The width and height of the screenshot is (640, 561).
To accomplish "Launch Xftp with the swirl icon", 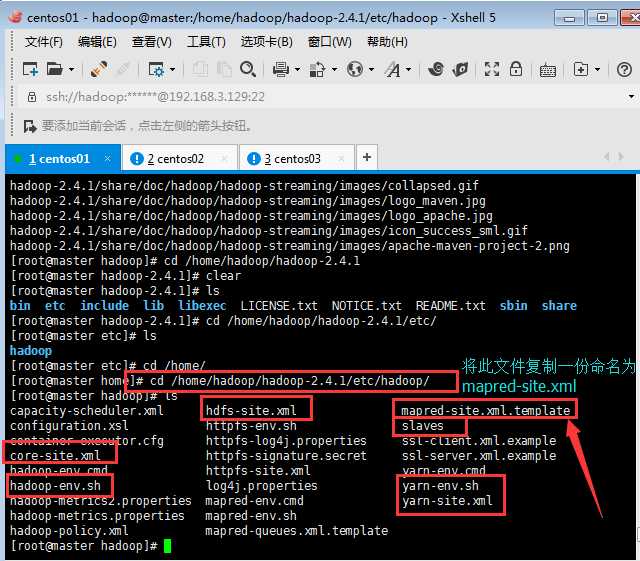I will pos(436,69).
